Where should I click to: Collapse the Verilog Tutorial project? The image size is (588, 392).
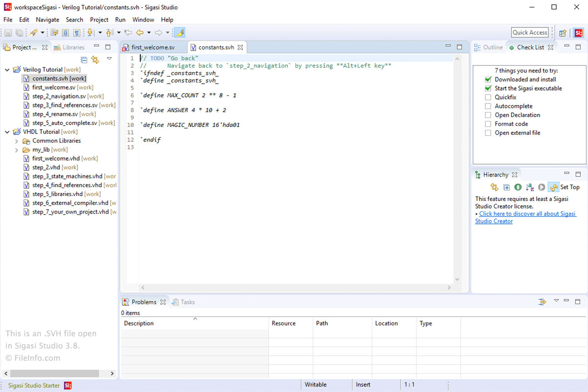(7, 70)
